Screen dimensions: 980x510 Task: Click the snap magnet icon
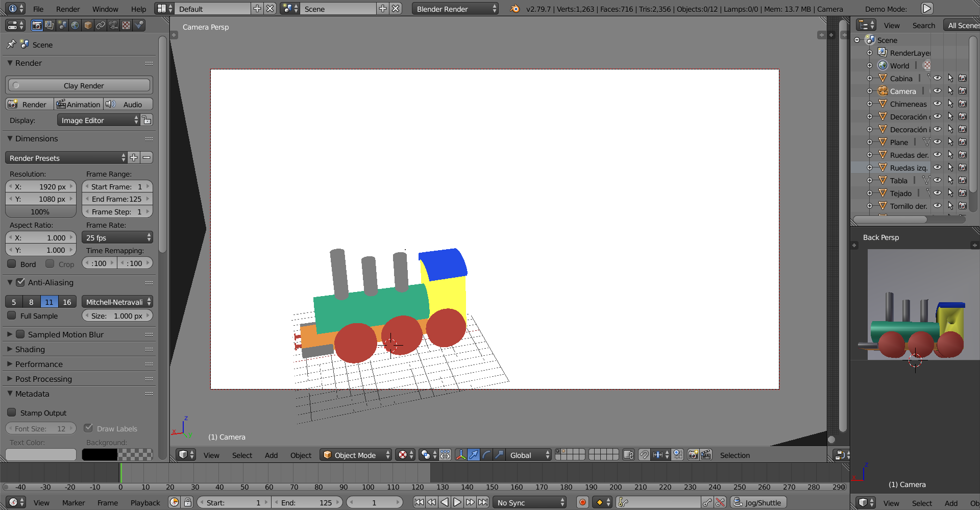(x=644, y=455)
